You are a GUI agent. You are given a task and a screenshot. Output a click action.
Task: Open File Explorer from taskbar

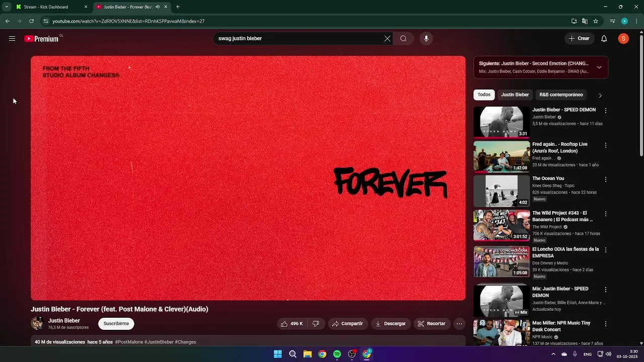[x=307, y=354]
